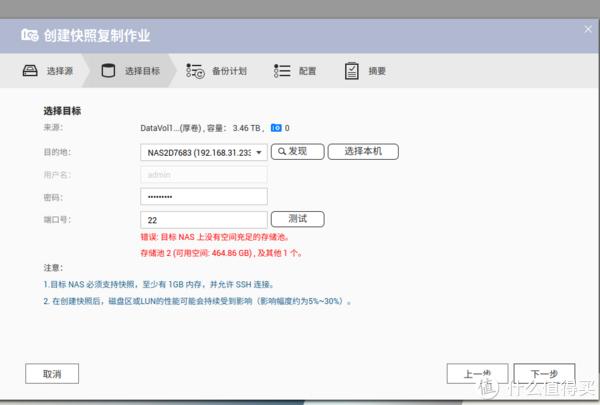Click the note '2. 在创建快照后' about performance impact
Viewport: 600px width, 405px height.
[x=197, y=301]
